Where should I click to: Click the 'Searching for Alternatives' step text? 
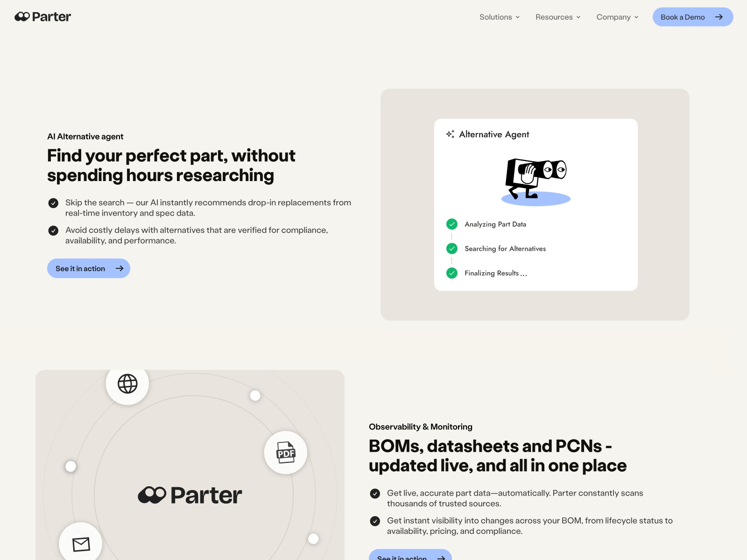(x=505, y=249)
